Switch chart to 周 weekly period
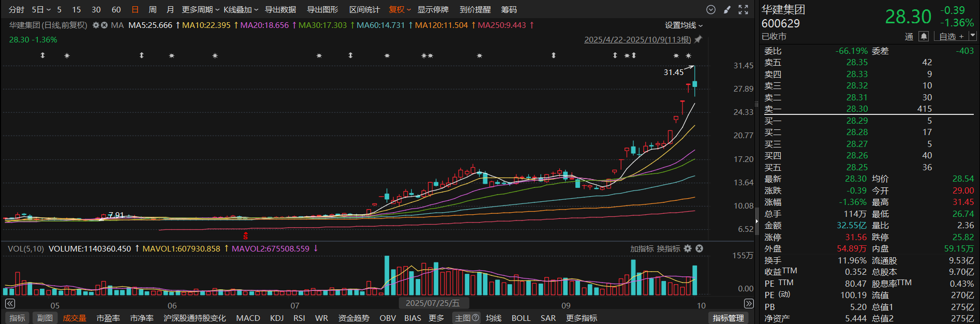The height and width of the screenshot is (324, 980). pyautogui.click(x=153, y=10)
